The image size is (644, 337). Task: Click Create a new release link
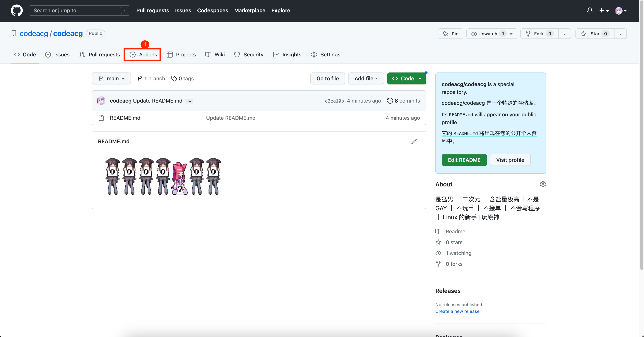[x=457, y=311]
